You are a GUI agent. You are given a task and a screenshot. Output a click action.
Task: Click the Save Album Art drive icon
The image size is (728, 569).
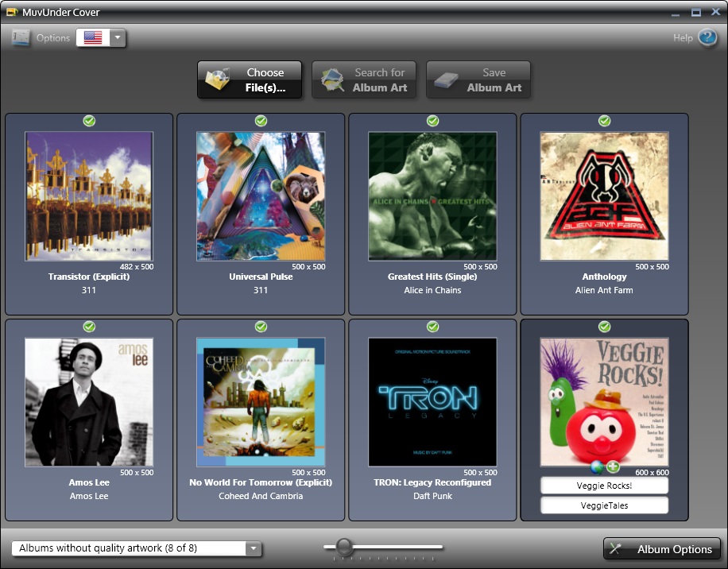(x=446, y=80)
